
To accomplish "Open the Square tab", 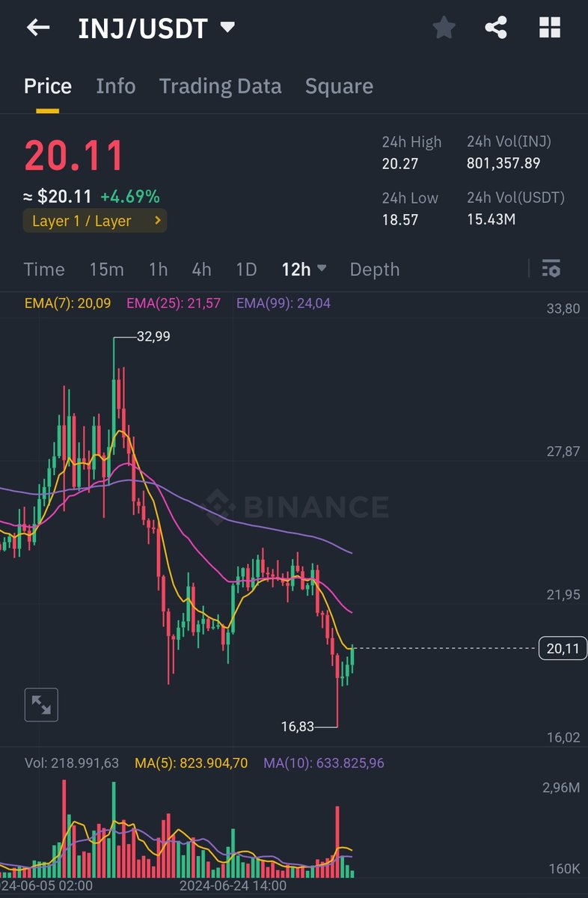I will pos(339,86).
